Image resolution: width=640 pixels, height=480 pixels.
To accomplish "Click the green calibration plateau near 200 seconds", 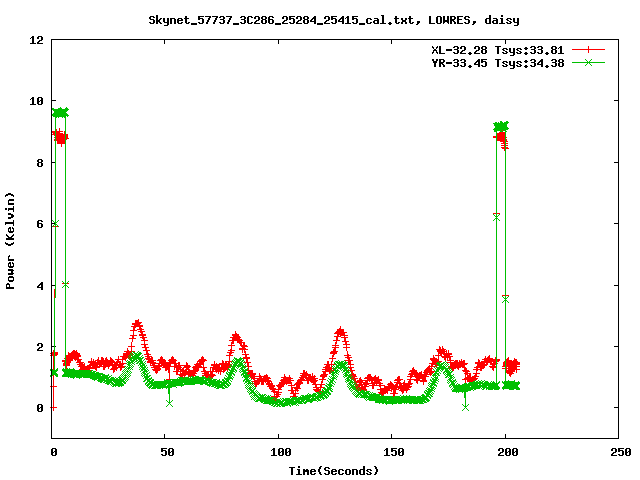I will pyautogui.click(x=501, y=127).
